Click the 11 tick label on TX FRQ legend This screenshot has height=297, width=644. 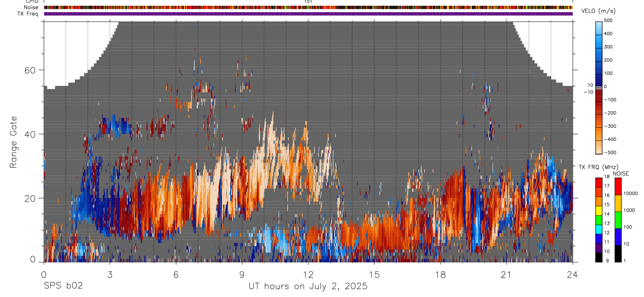607,243
